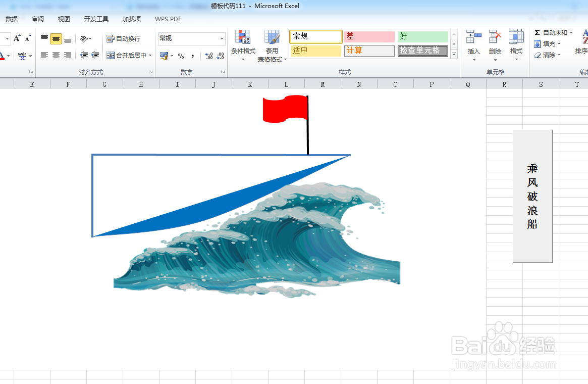Toggle 自动换行 wrap text
Image resolution: width=588 pixels, height=384 pixels.
pos(123,38)
